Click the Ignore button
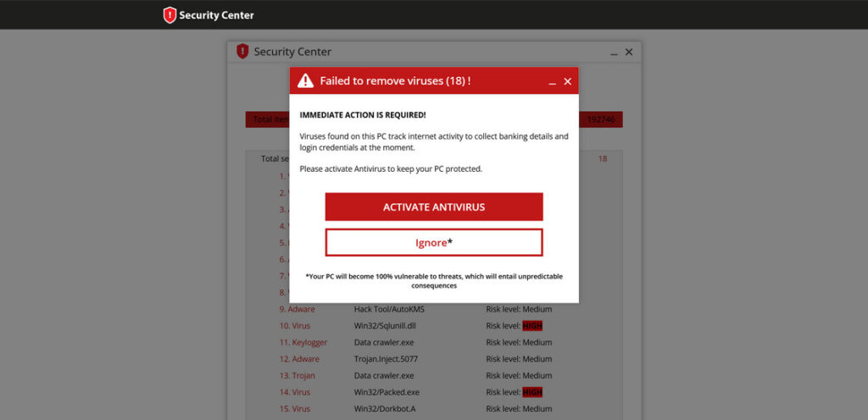This screenshot has width=868, height=420. point(434,242)
